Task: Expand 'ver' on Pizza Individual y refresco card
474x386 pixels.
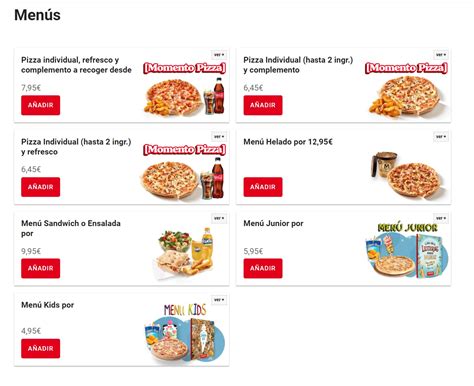Action: 219,137
